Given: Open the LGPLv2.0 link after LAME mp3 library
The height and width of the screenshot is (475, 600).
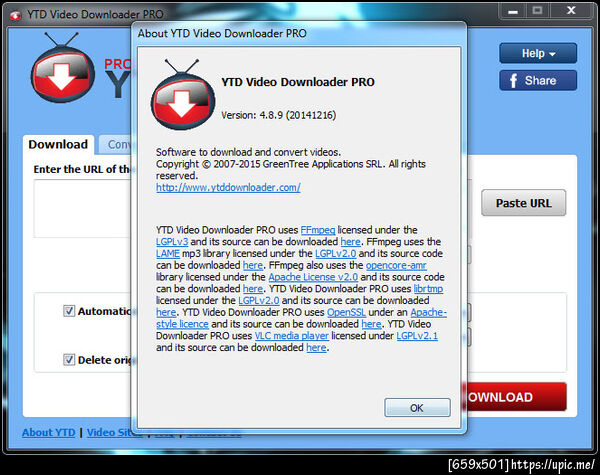Looking at the screenshot, I should (336, 254).
